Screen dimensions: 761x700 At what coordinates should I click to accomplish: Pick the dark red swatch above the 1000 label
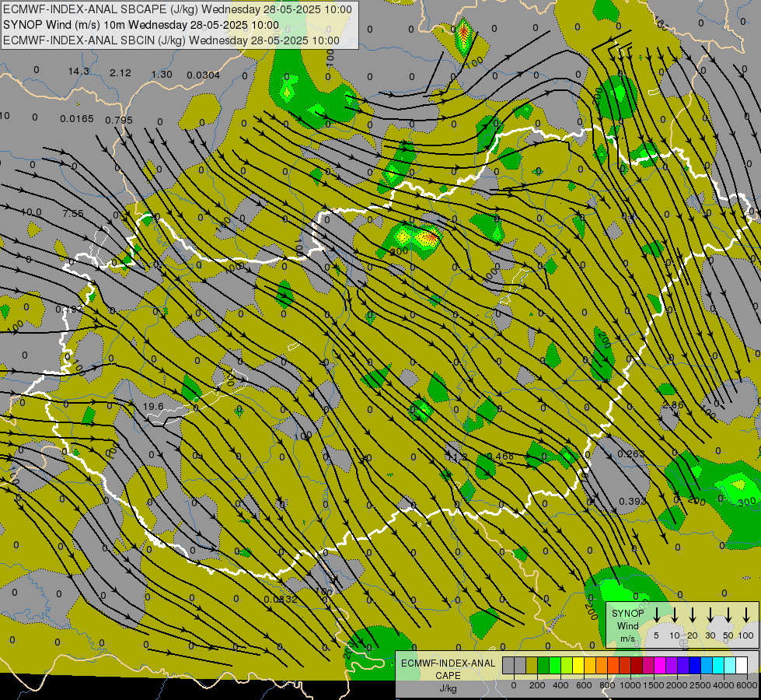tap(637, 665)
